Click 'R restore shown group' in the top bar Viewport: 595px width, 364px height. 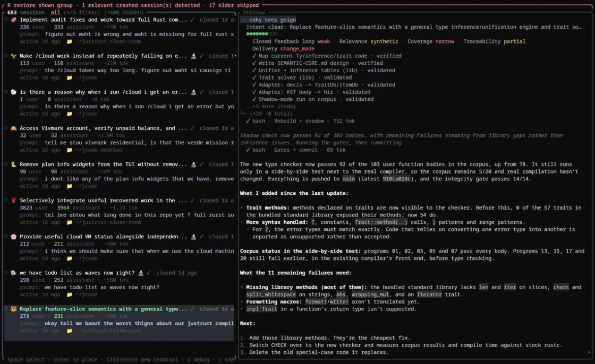click(x=40, y=5)
